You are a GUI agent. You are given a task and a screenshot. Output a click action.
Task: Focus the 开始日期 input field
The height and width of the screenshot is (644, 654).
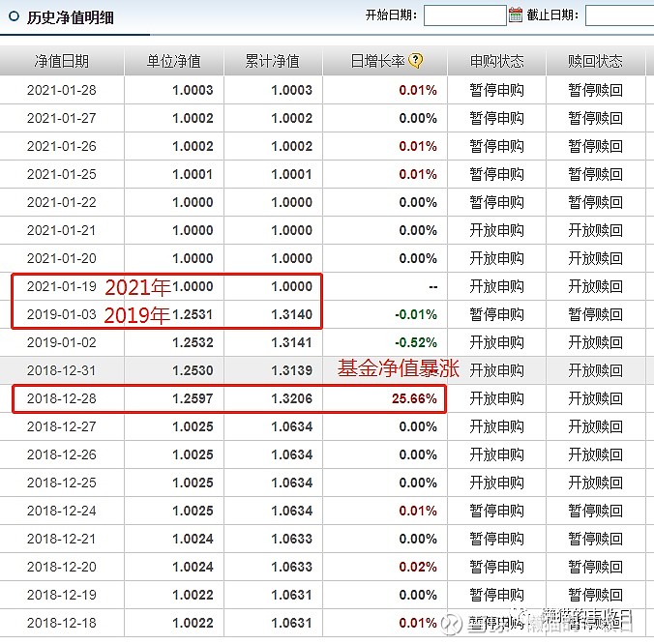click(x=465, y=15)
